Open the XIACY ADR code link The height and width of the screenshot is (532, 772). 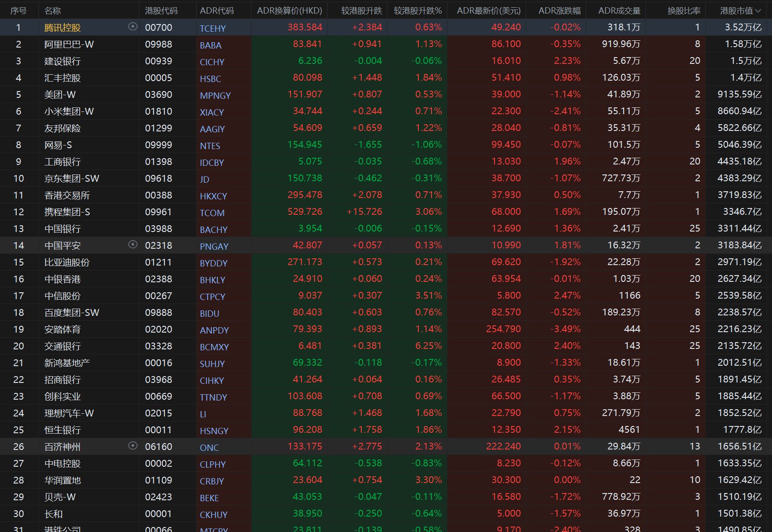click(212, 112)
